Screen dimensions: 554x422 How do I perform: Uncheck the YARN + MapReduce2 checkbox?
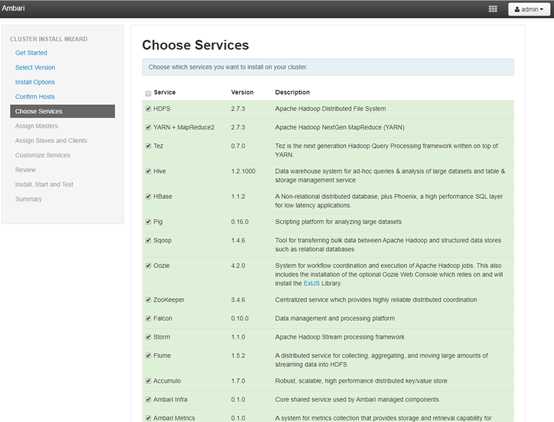[x=148, y=127]
